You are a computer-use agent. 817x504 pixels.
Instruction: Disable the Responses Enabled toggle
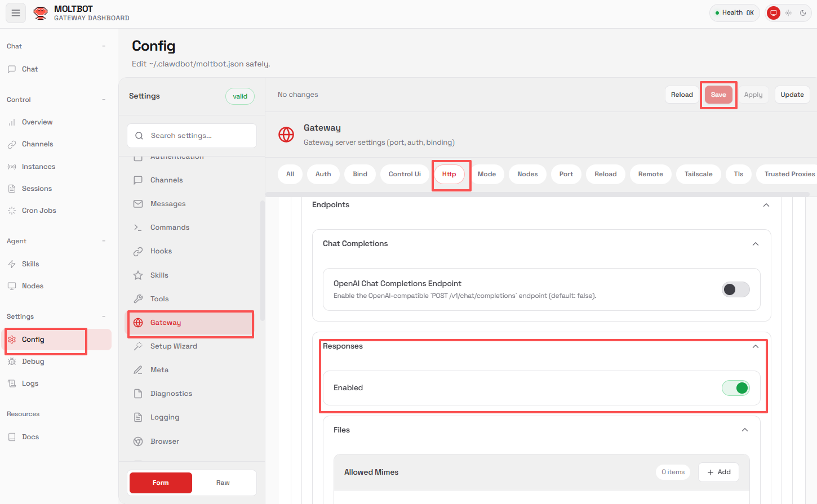tap(735, 388)
